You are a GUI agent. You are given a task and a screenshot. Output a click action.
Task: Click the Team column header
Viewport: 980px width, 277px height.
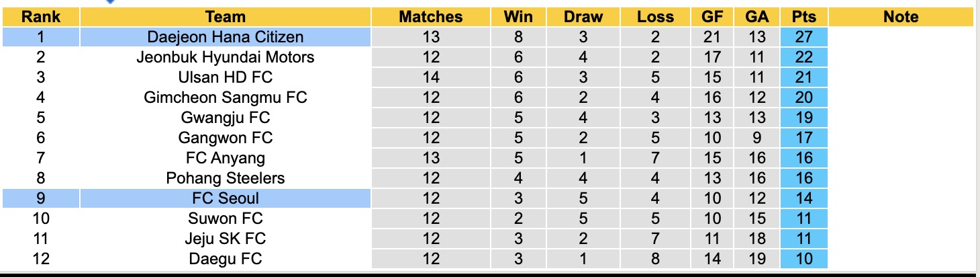pyautogui.click(x=226, y=17)
